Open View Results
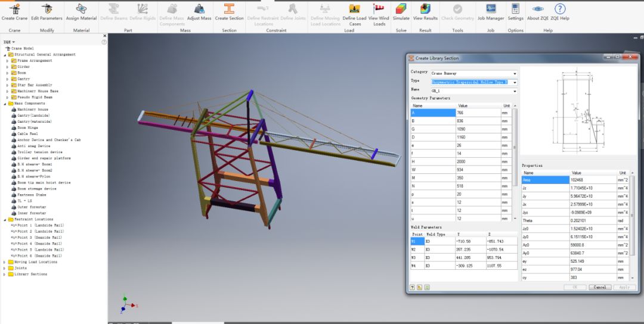Viewport: 644px width, 324px height. point(425,9)
